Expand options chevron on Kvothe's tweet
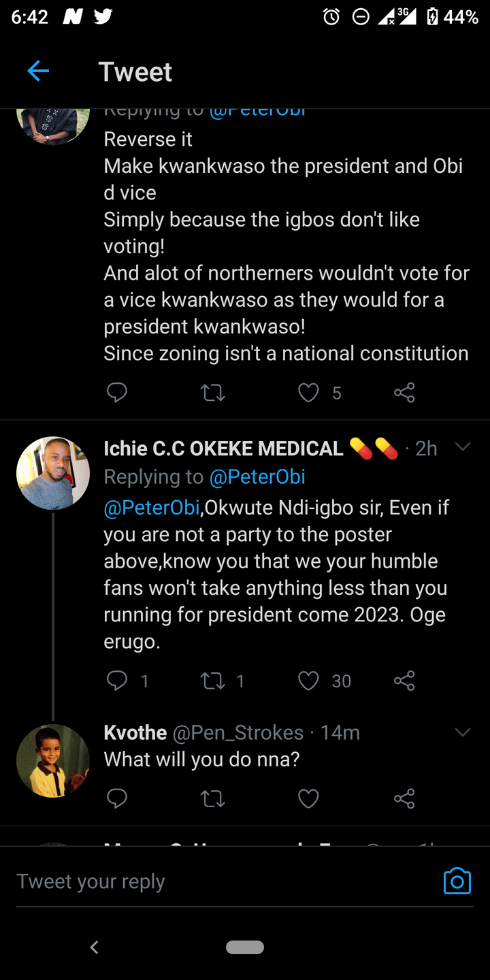The image size is (490, 980). click(x=463, y=732)
